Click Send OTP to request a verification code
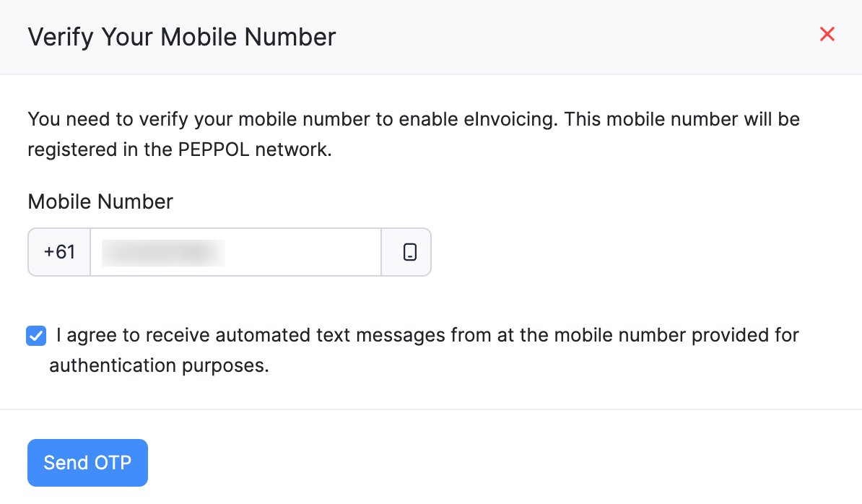This screenshot has width=862, height=504. [87, 462]
